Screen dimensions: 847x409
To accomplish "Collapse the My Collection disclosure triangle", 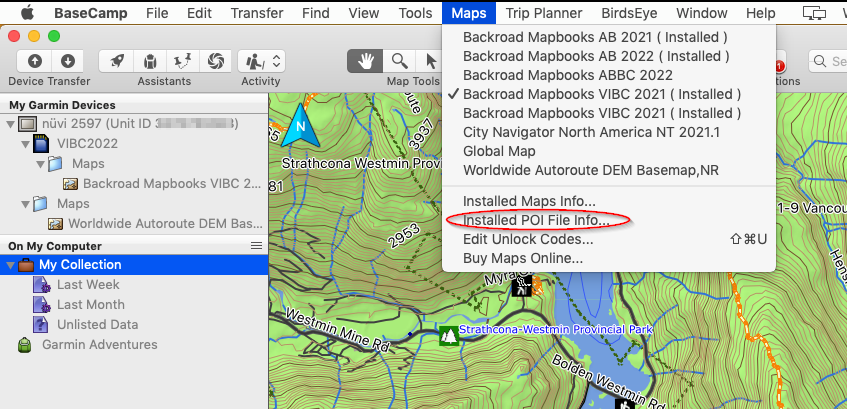I will click(10, 265).
